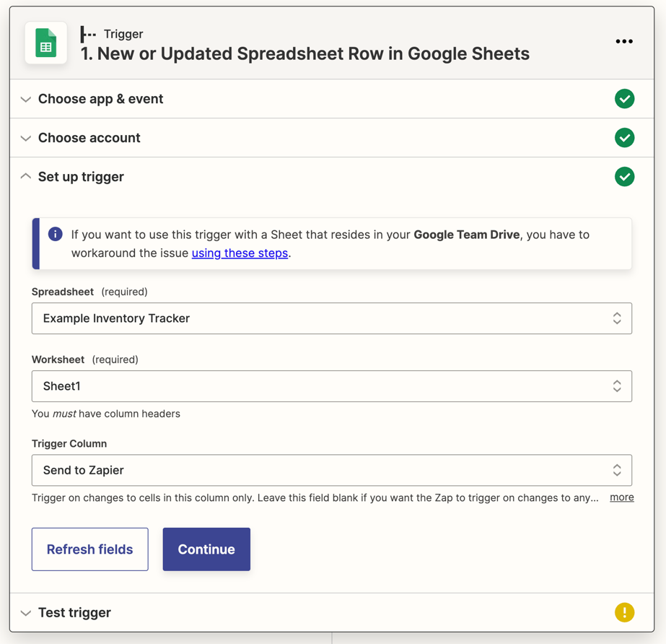Click green checkmark beside Choose app & event
The height and width of the screenshot is (644, 666).
click(624, 99)
